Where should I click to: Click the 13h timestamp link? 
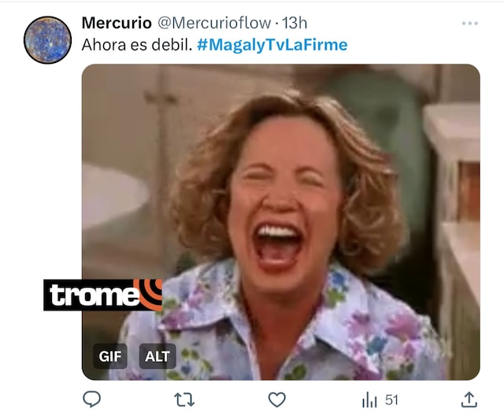click(295, 23)
